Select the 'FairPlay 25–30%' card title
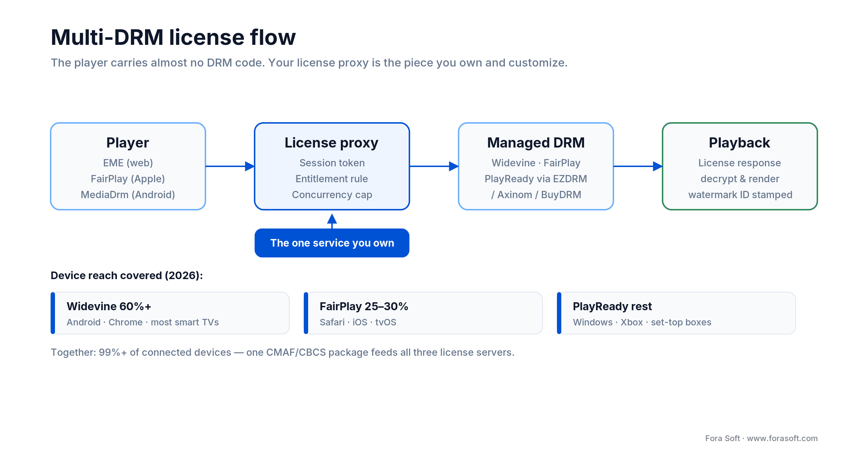 [364, 307]
